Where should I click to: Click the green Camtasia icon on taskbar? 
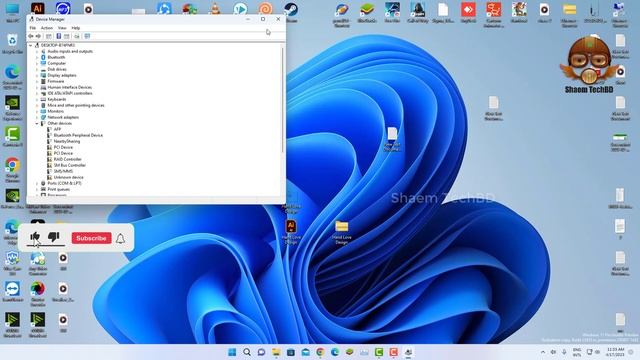click(379, 352)
